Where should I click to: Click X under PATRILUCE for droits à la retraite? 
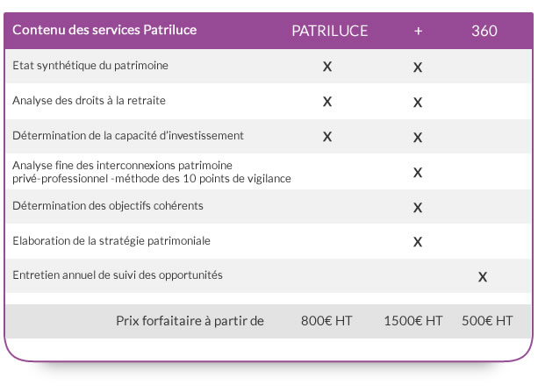(x=327, y=102)
